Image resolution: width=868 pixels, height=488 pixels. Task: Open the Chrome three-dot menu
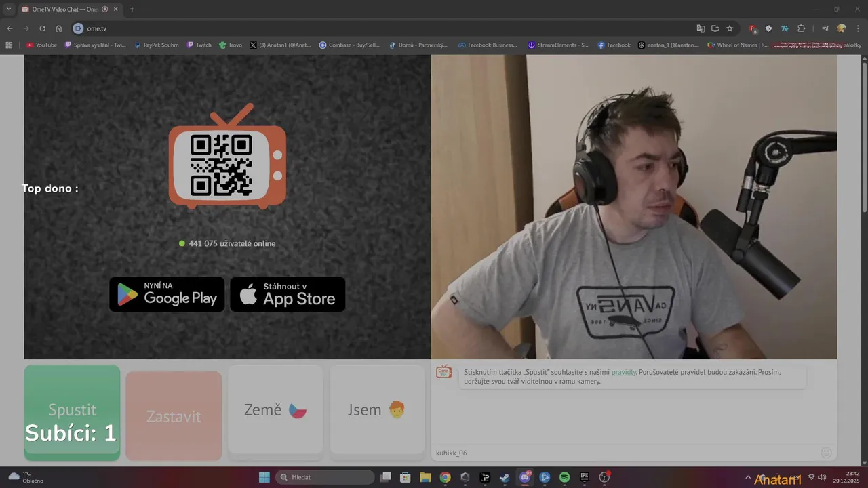(858, 28)
